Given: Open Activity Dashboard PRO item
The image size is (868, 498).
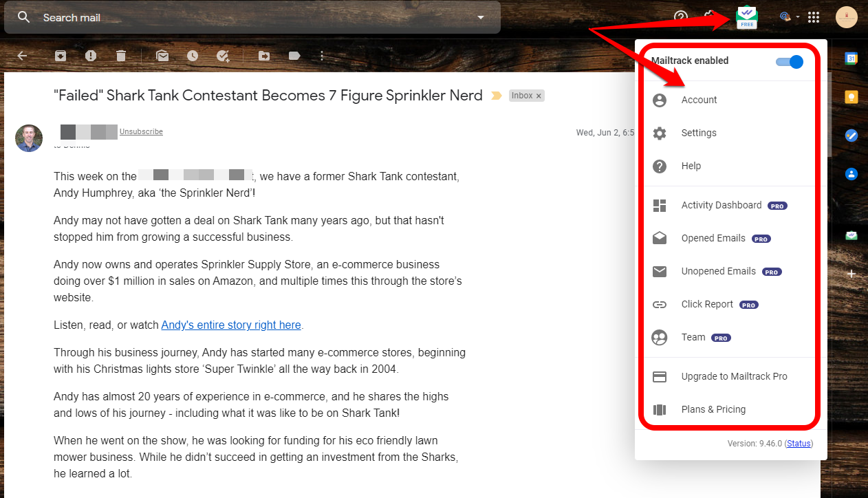Looking at the screenshot, I should (730, 205).
